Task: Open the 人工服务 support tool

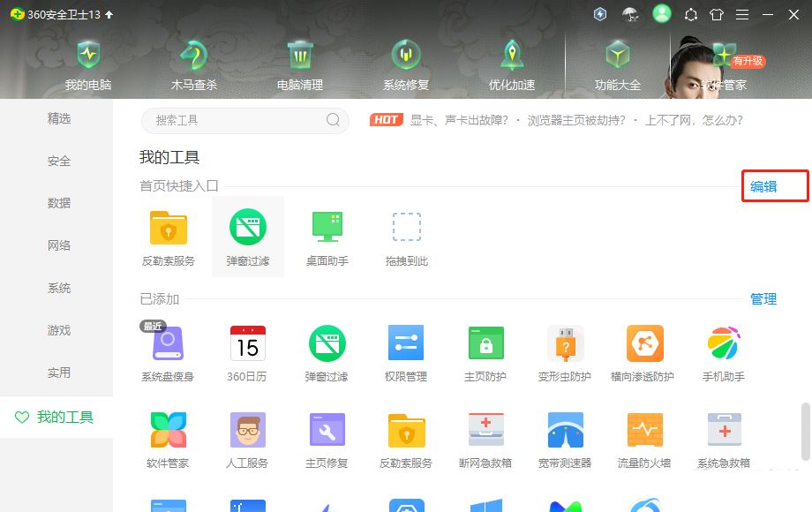Action: coord(247,437)
